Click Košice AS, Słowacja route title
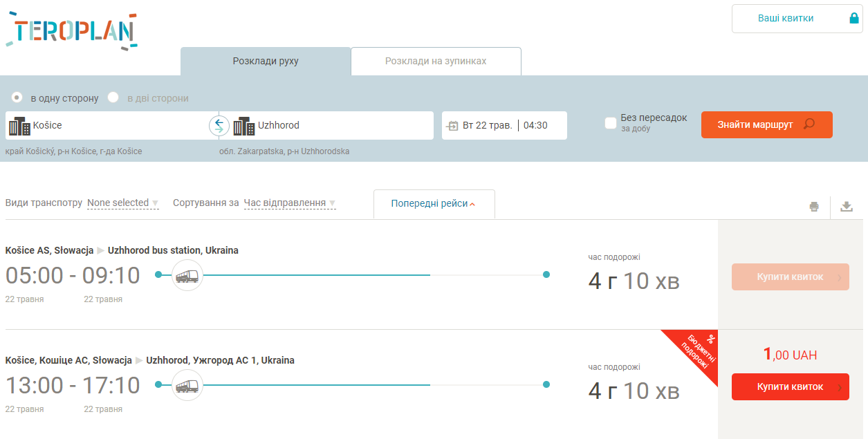 click(49, 250)
